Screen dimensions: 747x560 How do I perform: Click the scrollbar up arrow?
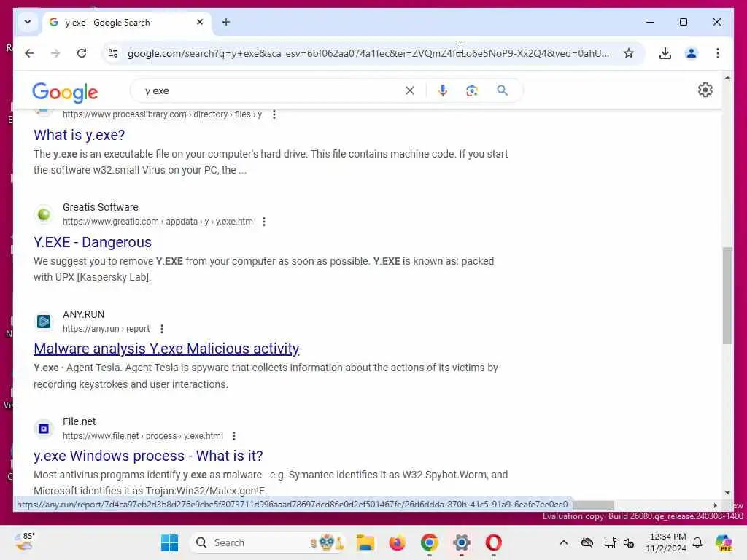click(x=727, y=77)
